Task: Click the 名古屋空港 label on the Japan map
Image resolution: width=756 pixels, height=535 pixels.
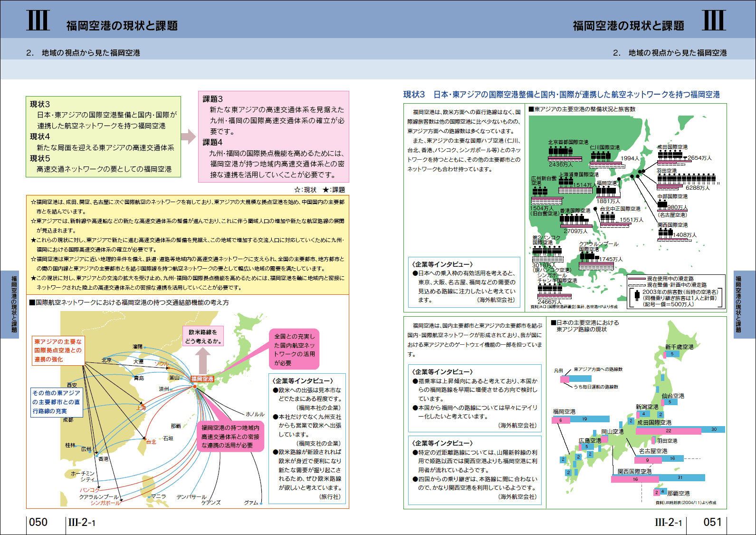Action: 653,451
